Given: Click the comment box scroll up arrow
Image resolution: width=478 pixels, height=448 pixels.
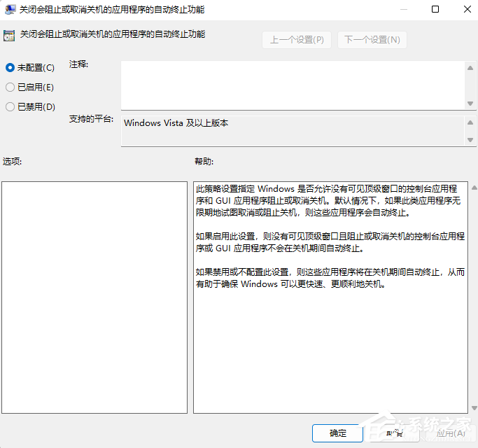Looking at the screenshot, I should 470,68.
